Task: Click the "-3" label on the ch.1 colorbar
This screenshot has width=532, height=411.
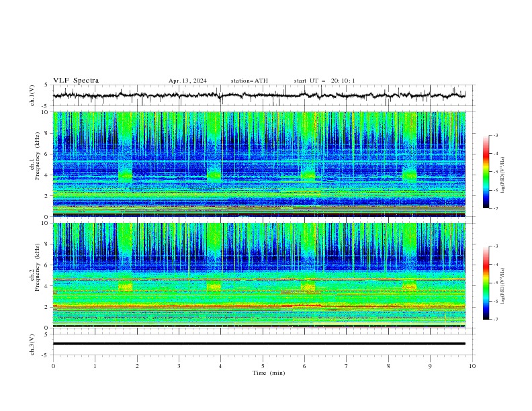Action: click(495, 135)
